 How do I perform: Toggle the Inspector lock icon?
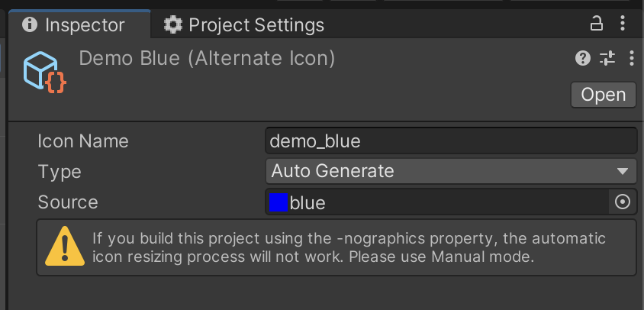597,24
